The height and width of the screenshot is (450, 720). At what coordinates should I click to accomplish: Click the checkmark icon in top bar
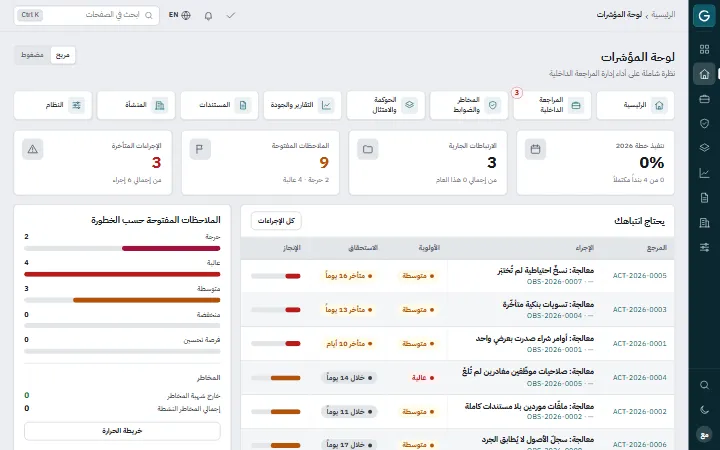tap(231, 16)
